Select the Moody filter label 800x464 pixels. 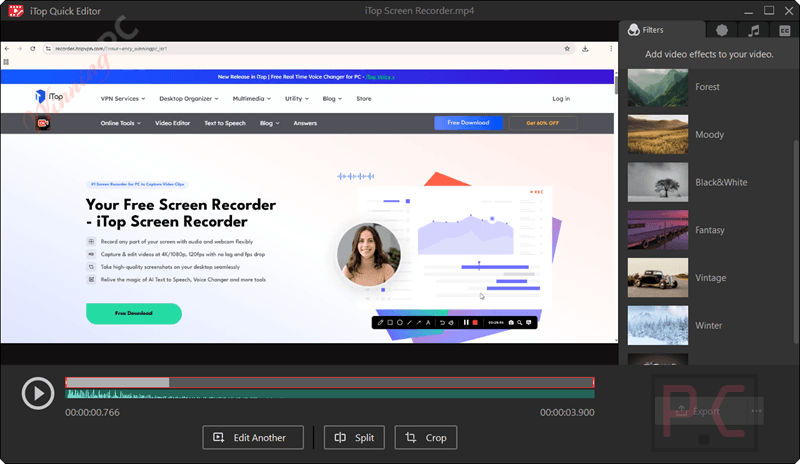point(709,135)
